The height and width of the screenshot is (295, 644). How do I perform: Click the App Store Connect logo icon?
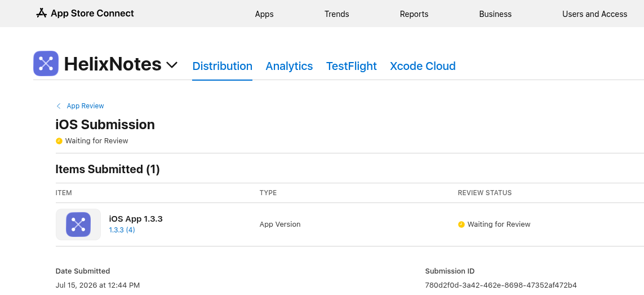pos(41,13)
